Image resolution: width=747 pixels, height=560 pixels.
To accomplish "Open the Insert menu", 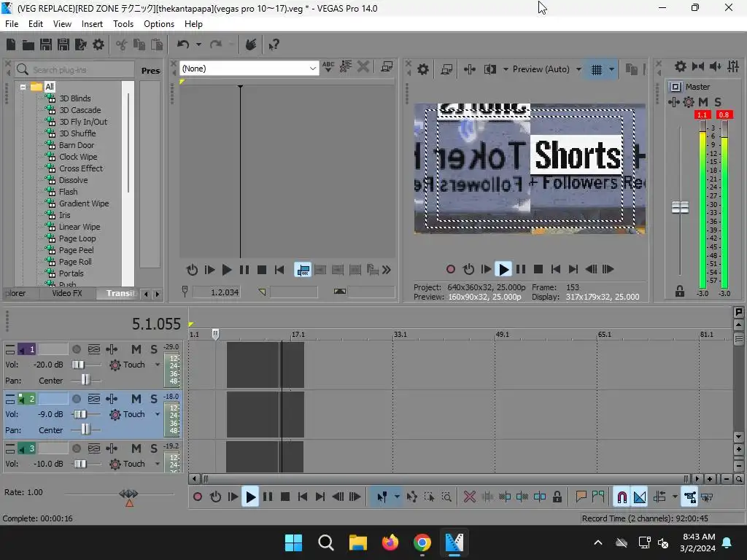I will (92, 24).
